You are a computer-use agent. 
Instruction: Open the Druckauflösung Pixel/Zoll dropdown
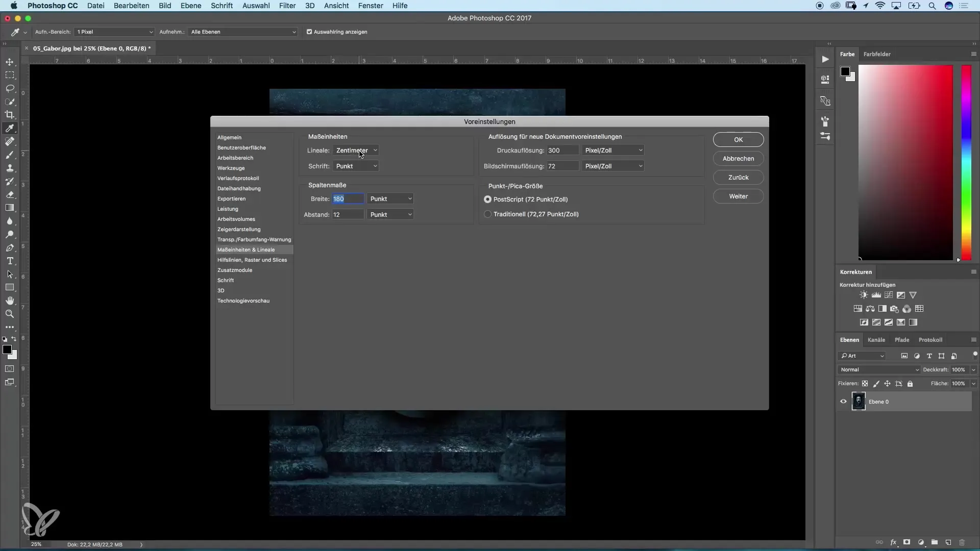[x=614, y=150]
